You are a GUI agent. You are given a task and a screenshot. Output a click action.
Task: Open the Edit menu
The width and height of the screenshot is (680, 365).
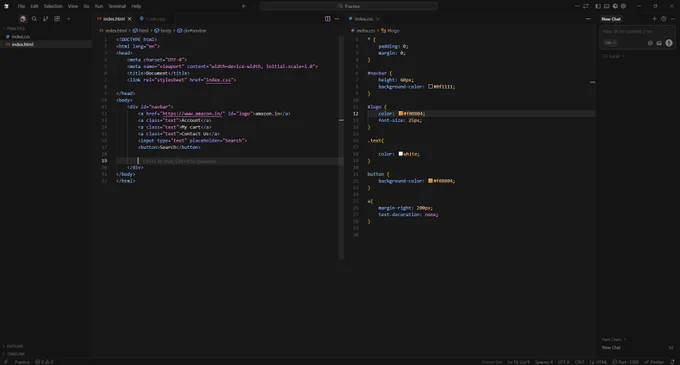tap(34, 6)
